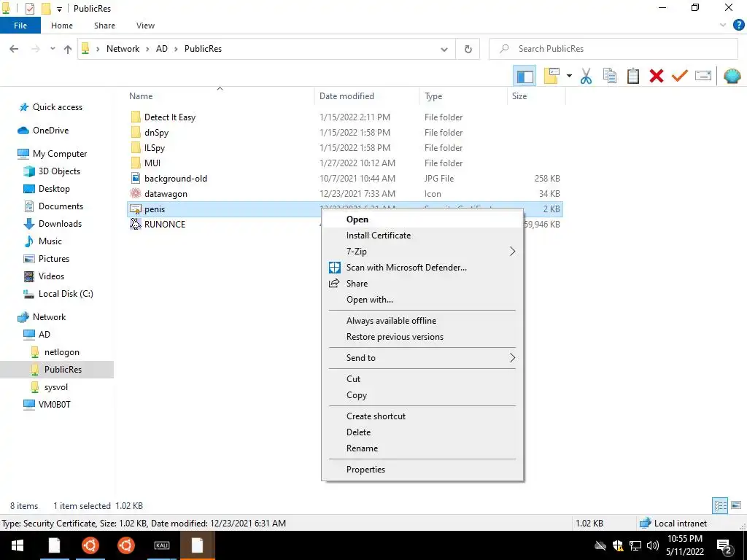This screenshot has height=560, width=747.
Task: Open the recent locations dropdown arrow
Action: coord(53,49)
